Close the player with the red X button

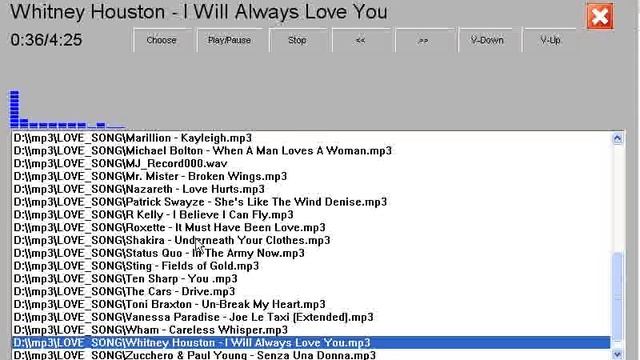600,16
